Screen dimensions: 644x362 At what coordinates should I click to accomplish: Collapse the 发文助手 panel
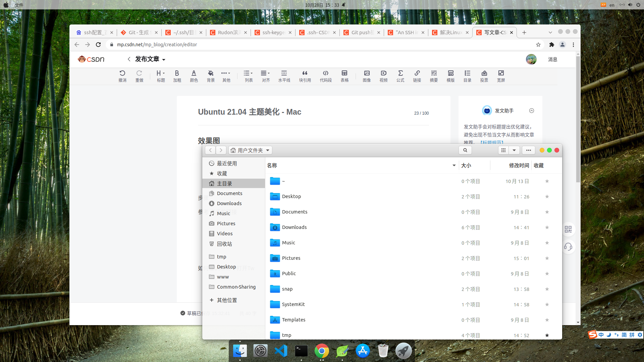[531, 111]
